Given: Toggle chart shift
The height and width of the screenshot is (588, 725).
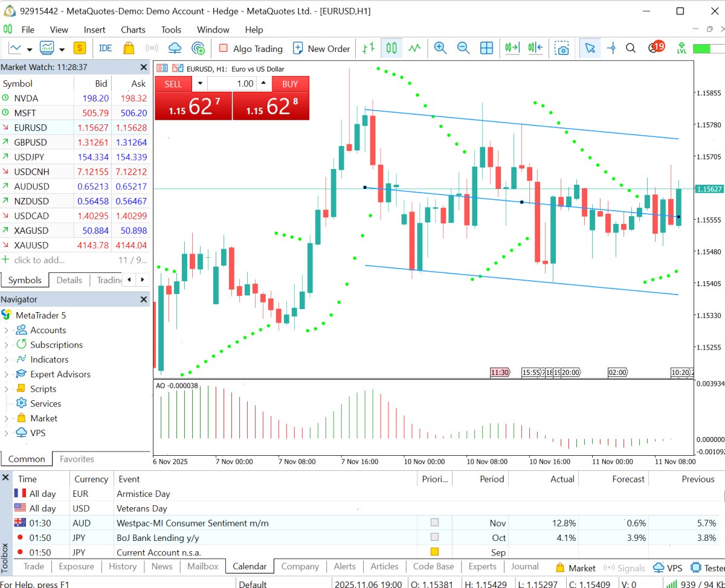Looking at the screenshot, I should click(535, 48).
